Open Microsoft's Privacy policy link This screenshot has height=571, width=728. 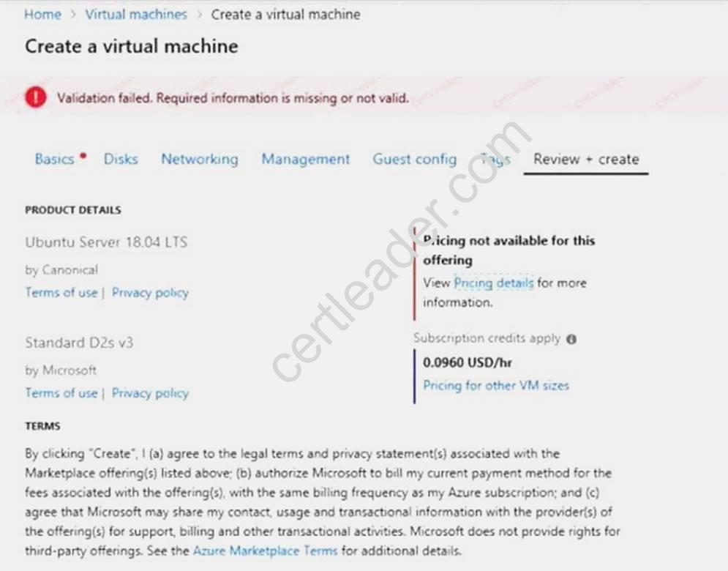point(150,393)
